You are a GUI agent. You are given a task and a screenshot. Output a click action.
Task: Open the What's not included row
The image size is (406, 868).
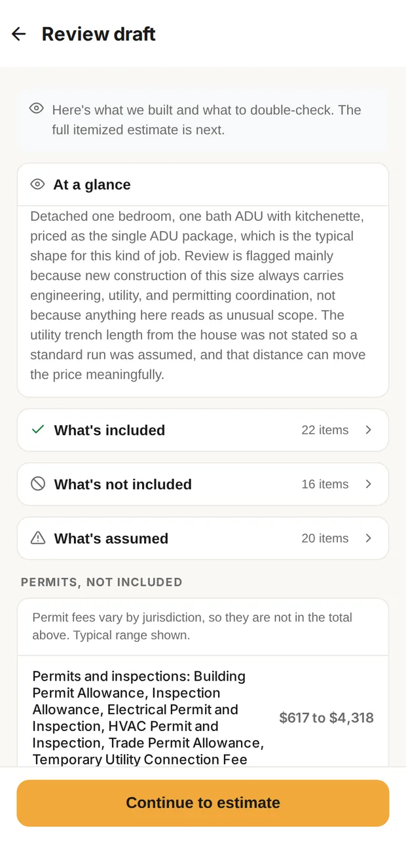(203, 484)
